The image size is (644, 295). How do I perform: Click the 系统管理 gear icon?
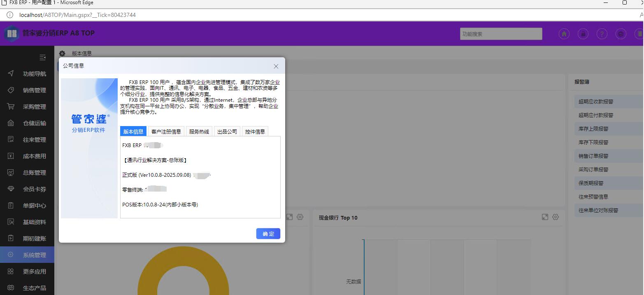coord(11,255)
